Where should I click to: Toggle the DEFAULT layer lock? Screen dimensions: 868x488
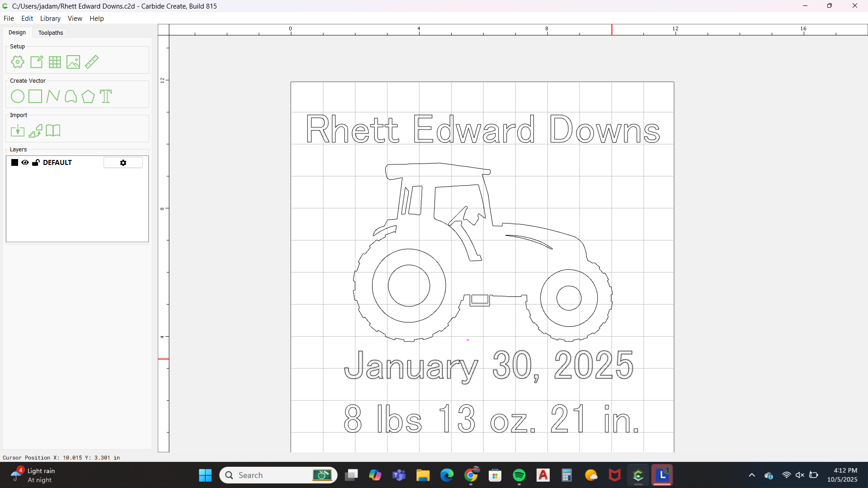(x=36, y=163)
